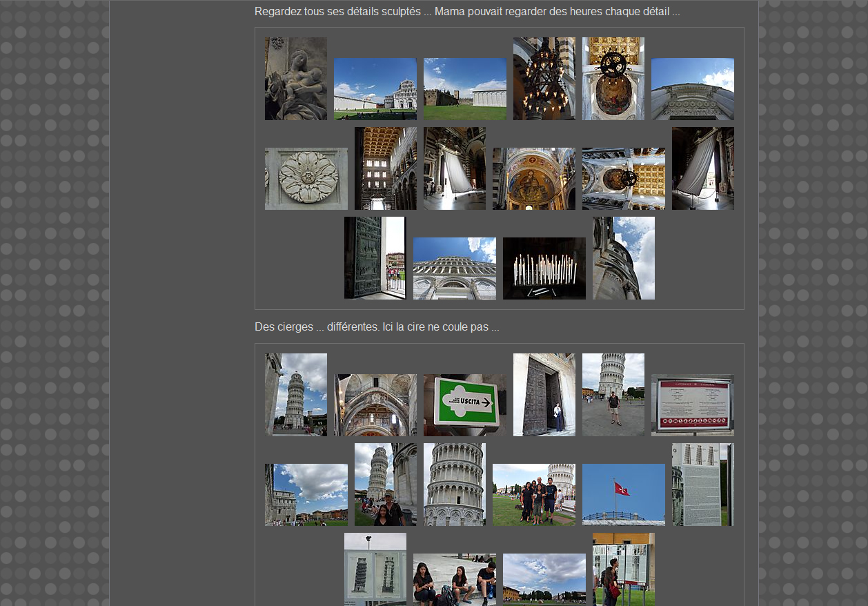The width and height of the screenshot is (868, 606).
Task: View the couple posing with tower behind
Action: pyautogui.click(x=385, y=485)
